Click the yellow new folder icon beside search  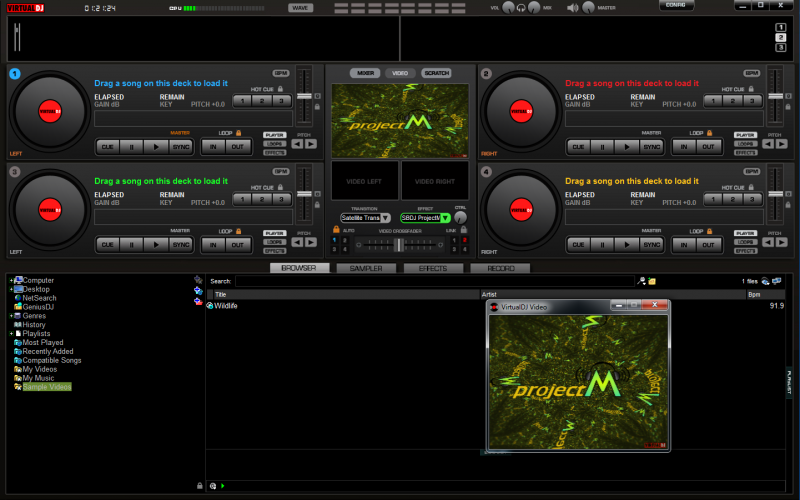tap(652, 281)
